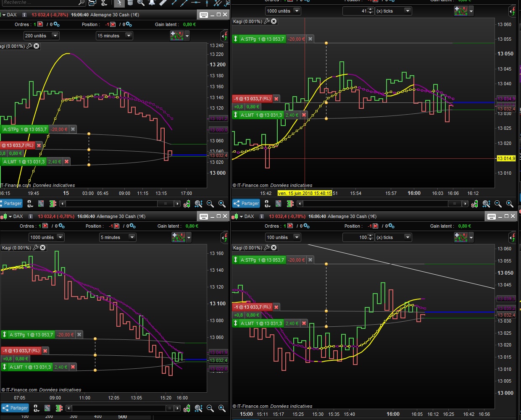Click the tick count field showing 100
Image resolution: width=521 pixels, height=420 pixels.
tap(355, 237)
